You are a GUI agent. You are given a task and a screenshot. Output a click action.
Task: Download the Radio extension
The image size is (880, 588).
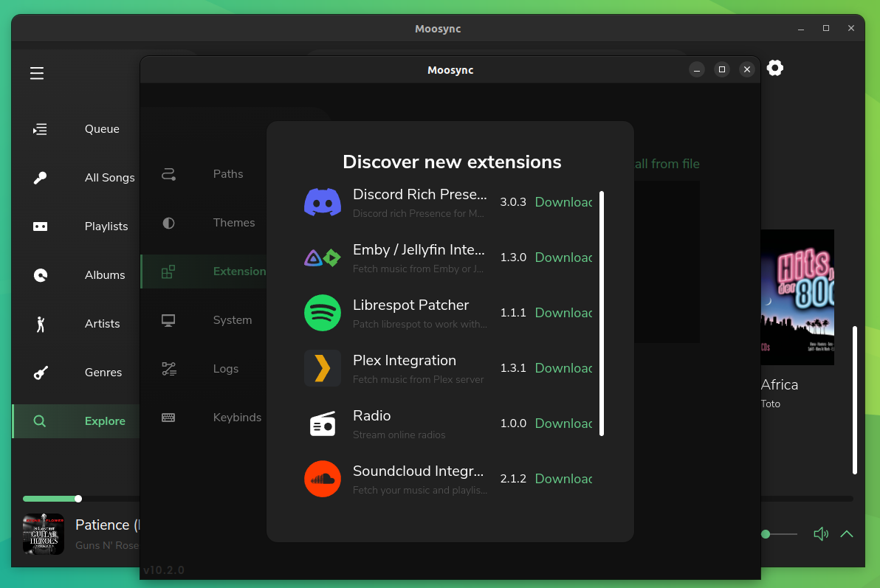pos(563,423)
